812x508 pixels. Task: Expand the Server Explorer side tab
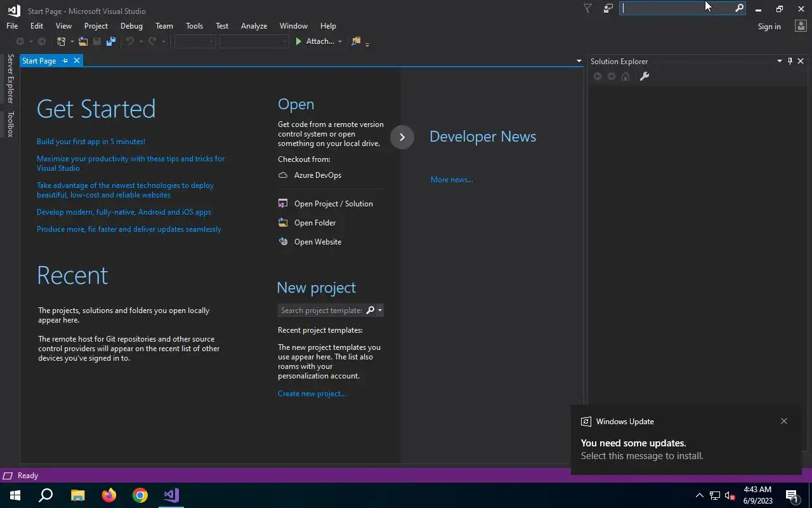point(10,79)
